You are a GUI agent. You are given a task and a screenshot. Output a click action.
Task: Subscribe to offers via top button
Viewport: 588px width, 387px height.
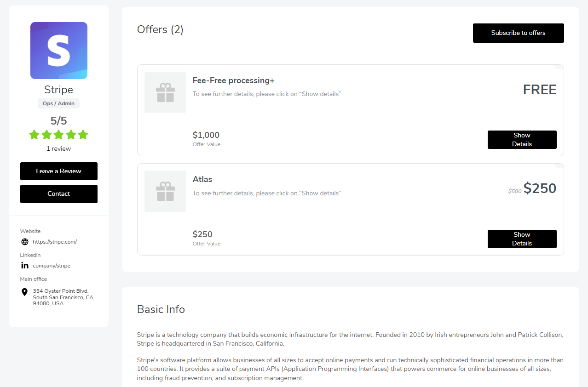pos(519,33)
